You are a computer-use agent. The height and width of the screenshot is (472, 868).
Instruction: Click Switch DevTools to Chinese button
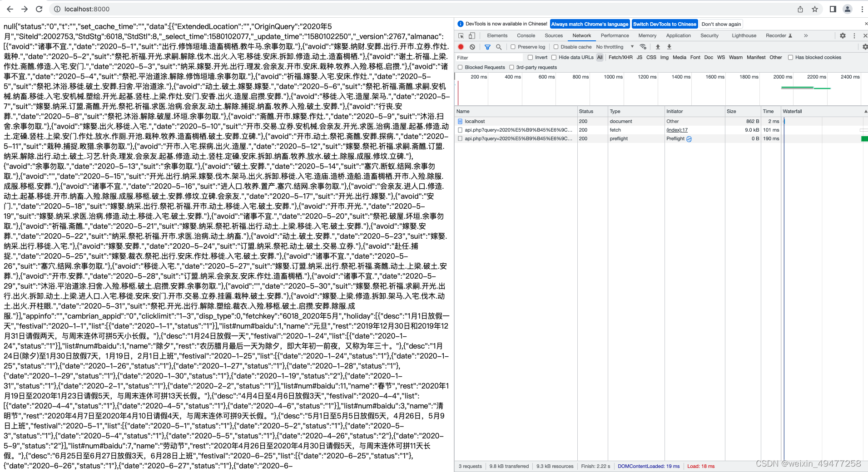tap(665, 24)
